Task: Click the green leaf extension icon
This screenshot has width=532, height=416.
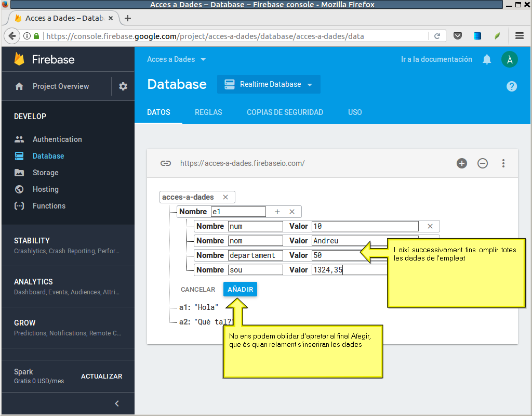Action: click(x=497, y=36)
